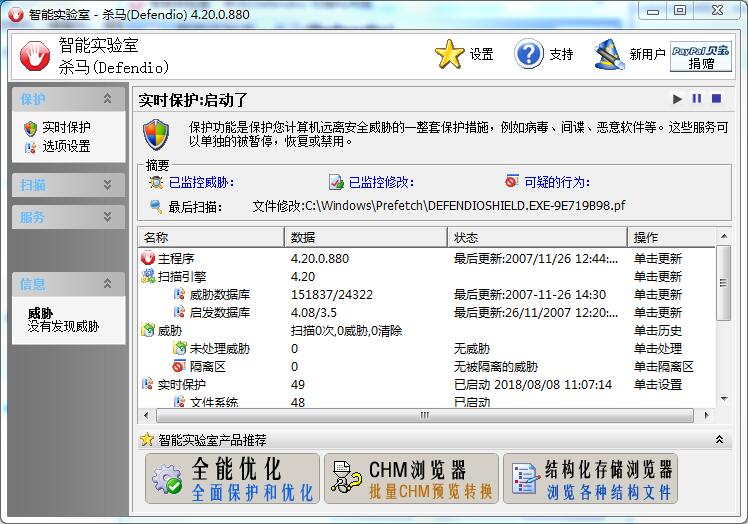Click the 文件修改 path of last scan
Viewport: 748px width, 524px height.
tap(439, 206)
